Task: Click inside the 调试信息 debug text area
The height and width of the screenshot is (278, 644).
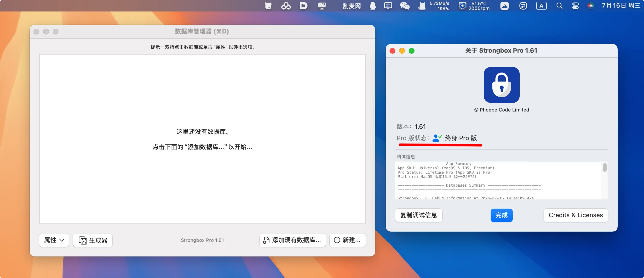Action: (x=498, y=180)
